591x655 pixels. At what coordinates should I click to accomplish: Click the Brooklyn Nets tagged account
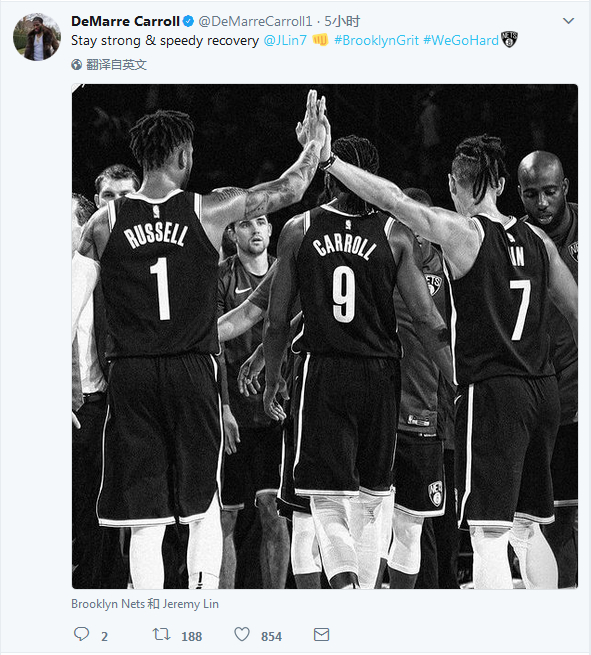[x=108, y=604]
